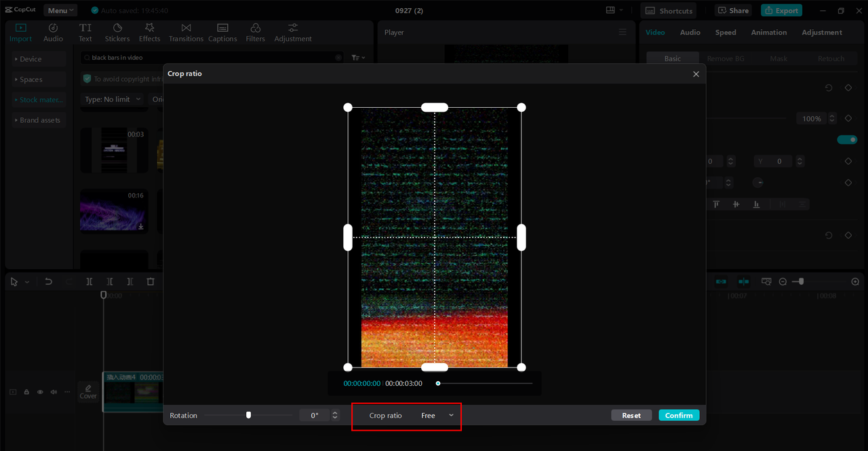Screen dimensions: 868x451
Task: Open the filter sort dropdown beside search
Action: tap(358, 58)
